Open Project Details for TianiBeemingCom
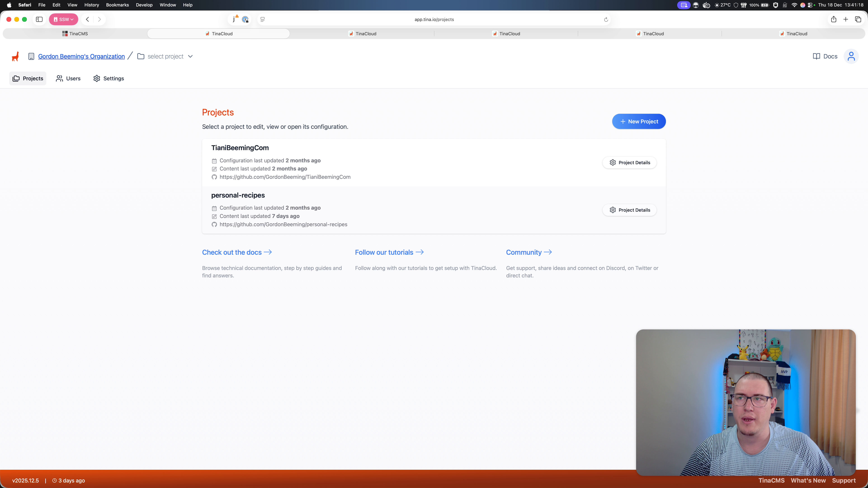The image size is (868, 488). [630, 163]
